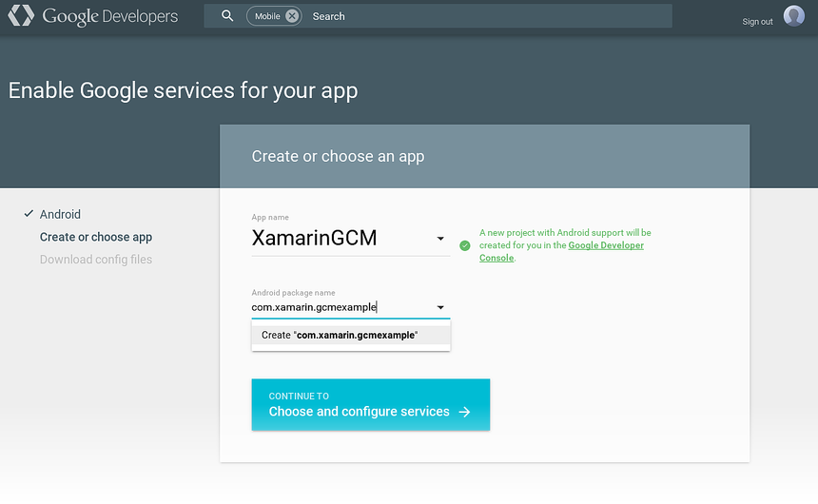Click Enable Google services for your app title

coord(184,90)
